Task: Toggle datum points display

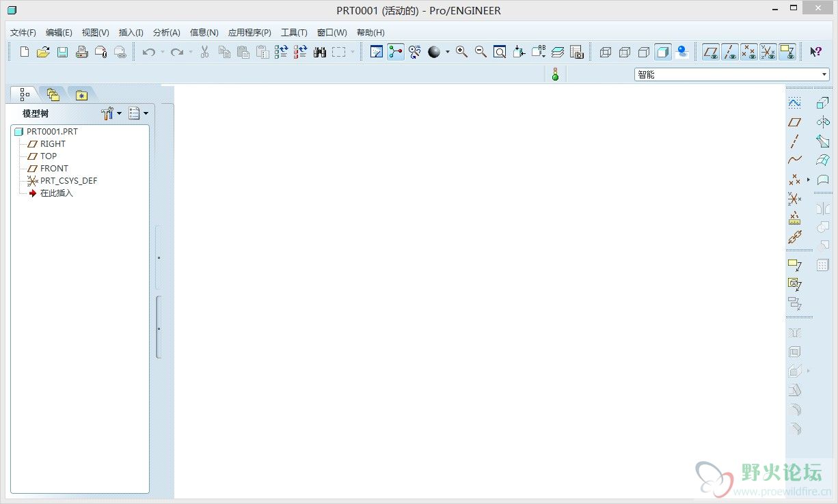Action: (749, 52)
